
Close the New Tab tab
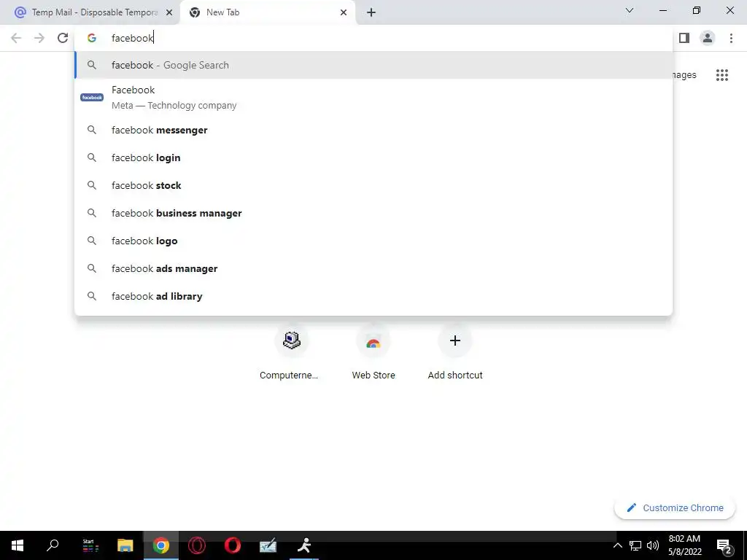point(344,12)
